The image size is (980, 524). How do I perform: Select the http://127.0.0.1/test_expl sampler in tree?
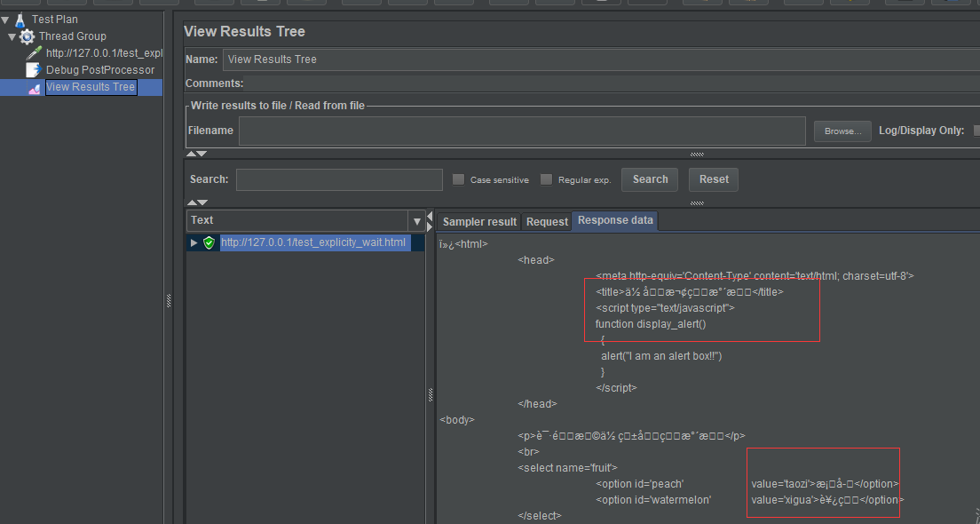pos(104,53)
